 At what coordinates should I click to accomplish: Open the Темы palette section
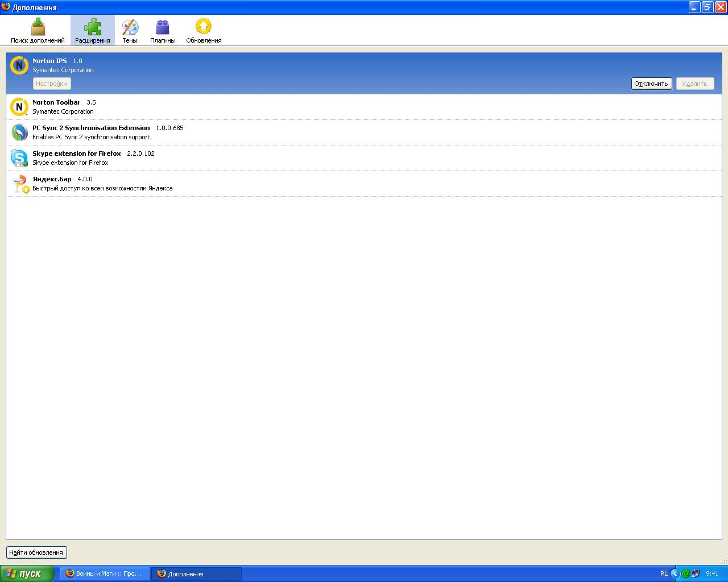(130, 31)
